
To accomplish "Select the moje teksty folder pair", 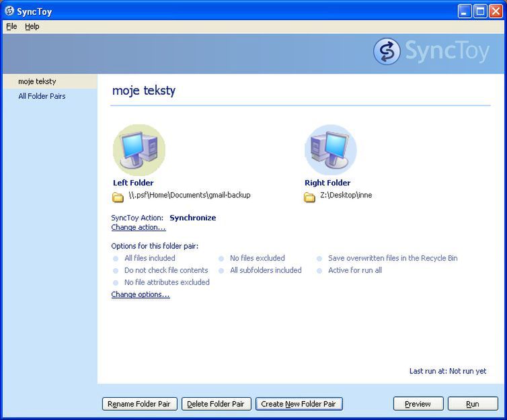I will 50,81.
